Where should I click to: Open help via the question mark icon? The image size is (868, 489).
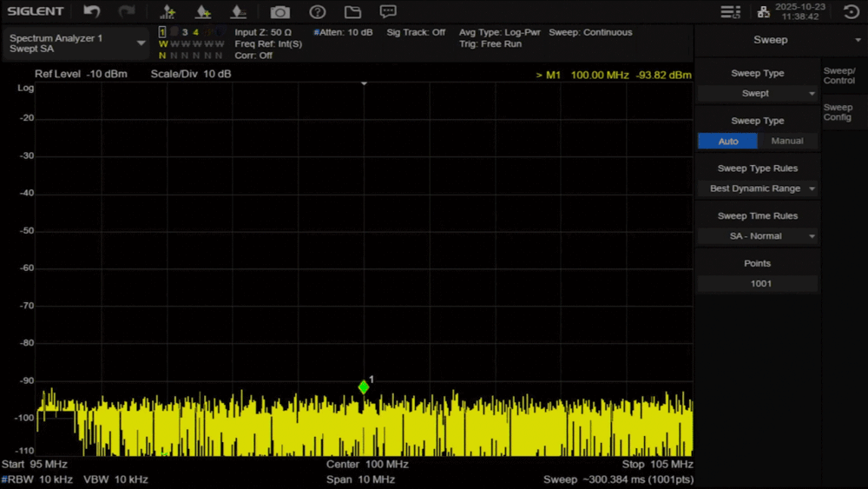[318, 11]
